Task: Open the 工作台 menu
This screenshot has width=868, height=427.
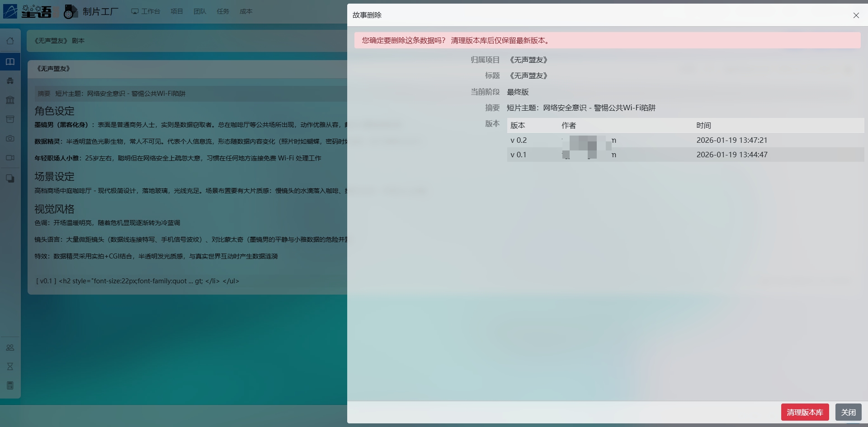Action: pos(146,11)
